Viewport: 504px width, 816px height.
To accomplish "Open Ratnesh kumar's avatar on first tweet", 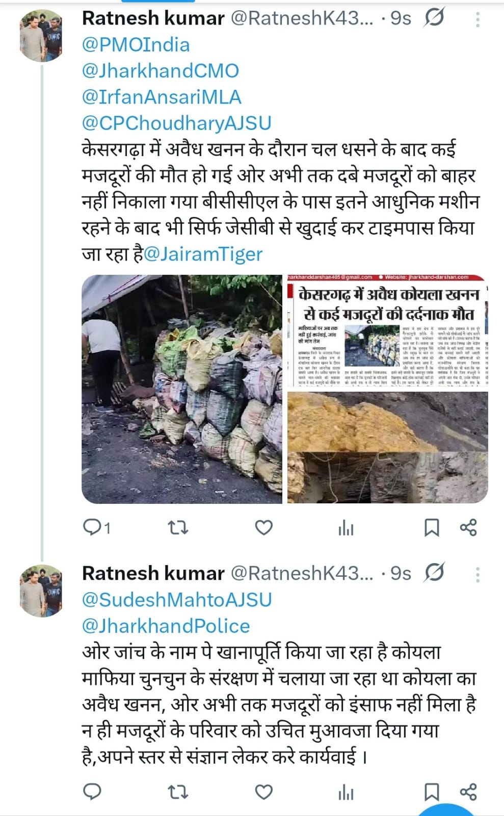I will coord(41,37).
